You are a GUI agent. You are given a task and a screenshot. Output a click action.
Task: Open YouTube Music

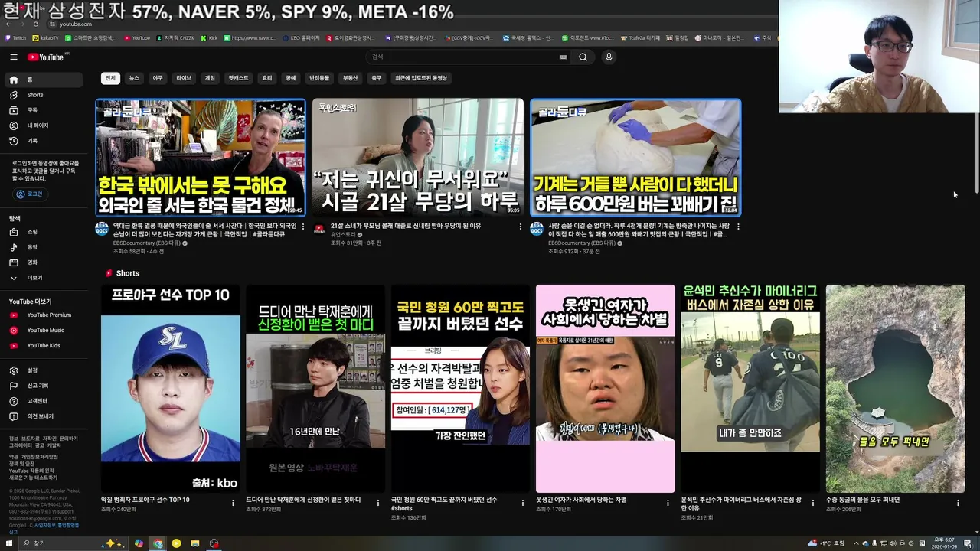tap(44, 330)
